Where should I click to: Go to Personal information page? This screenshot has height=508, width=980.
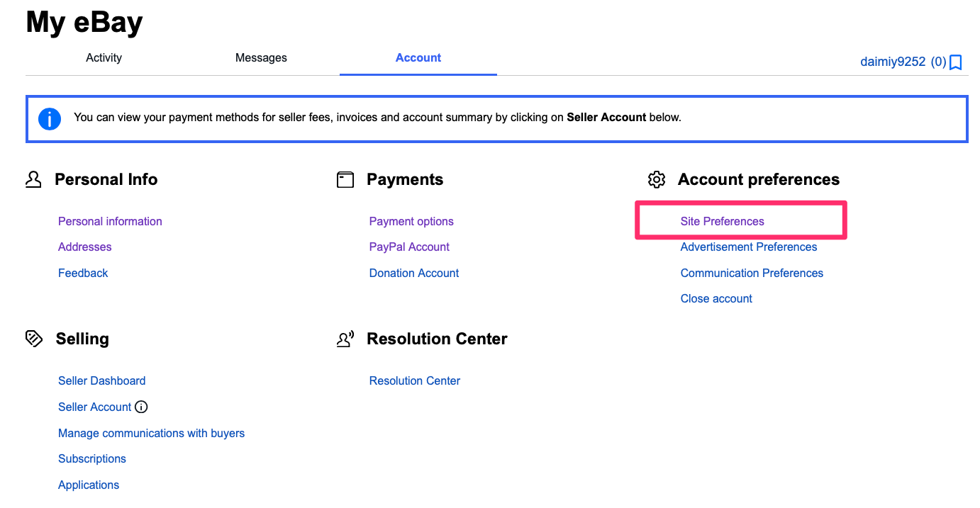point(110,221)
